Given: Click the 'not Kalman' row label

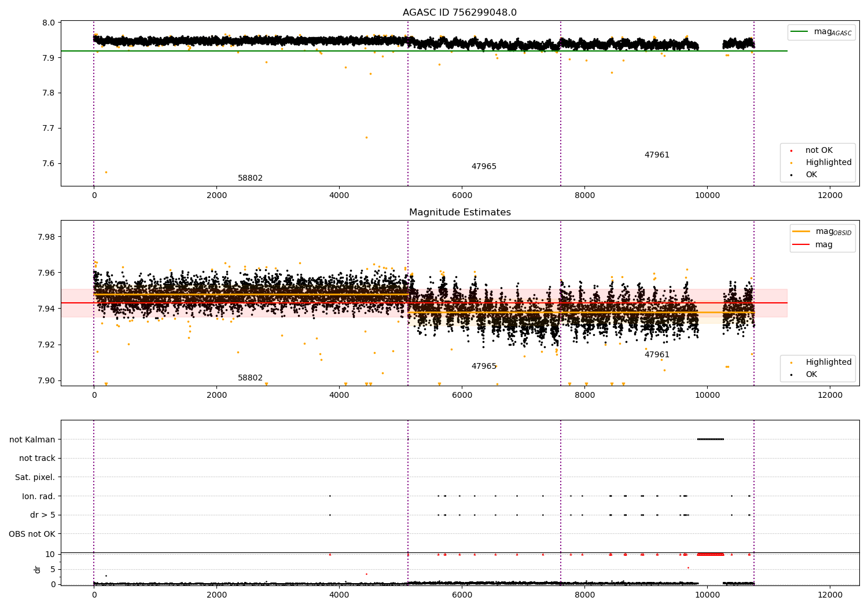Looking at the screenshot, I should click(x=32, y=439).
